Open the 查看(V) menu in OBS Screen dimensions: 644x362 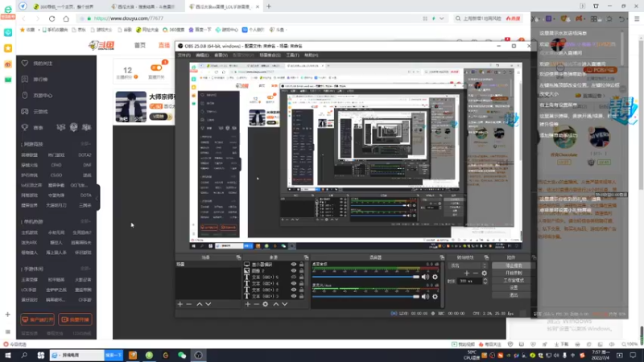pyautogui.click(x=221, y=55)
